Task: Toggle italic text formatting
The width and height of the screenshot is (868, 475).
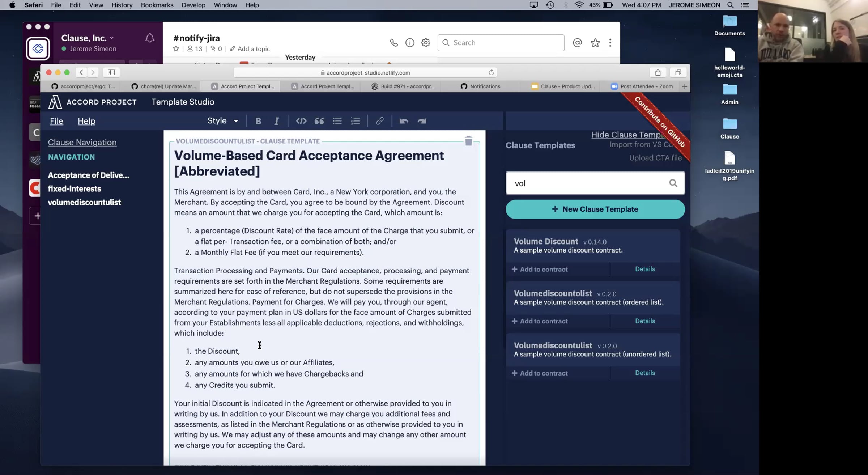Action: 276,121
